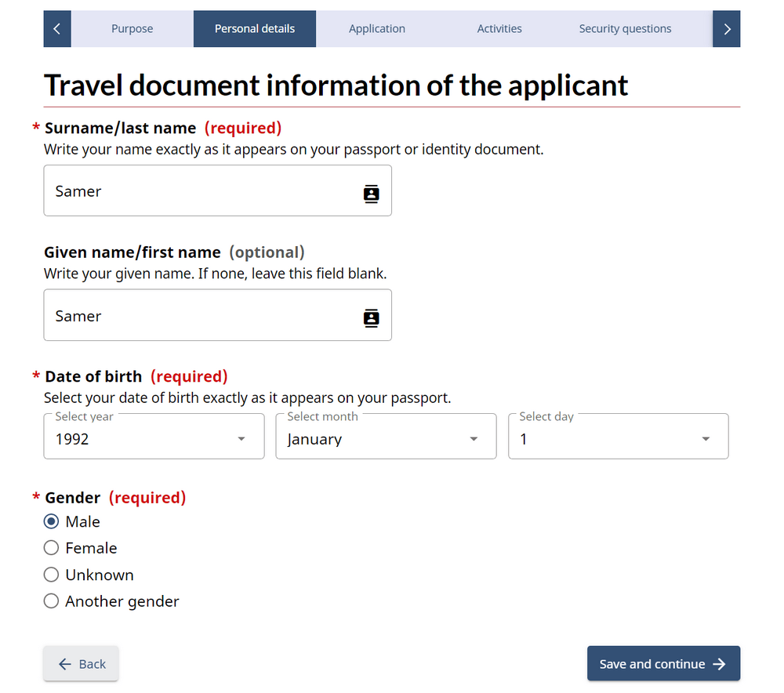Open the Activities tab
784x693 pixels.
pyautogui.click(x=499, y=29)
